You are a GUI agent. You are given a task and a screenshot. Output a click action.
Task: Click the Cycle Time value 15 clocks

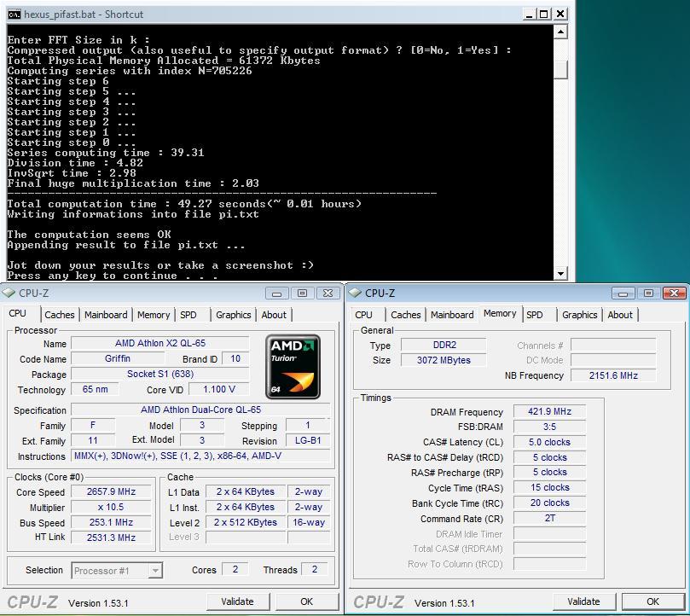[549, 487]
